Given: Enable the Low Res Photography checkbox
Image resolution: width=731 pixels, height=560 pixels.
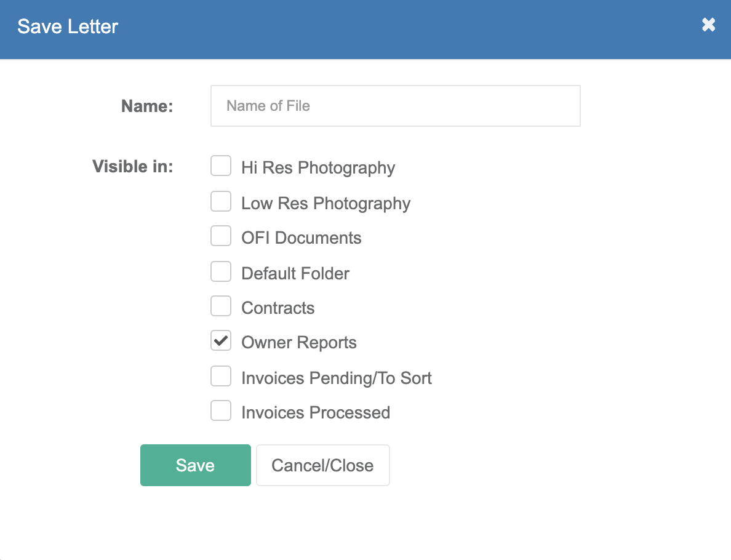Looking at the screenshot, I should pos(221,201).
